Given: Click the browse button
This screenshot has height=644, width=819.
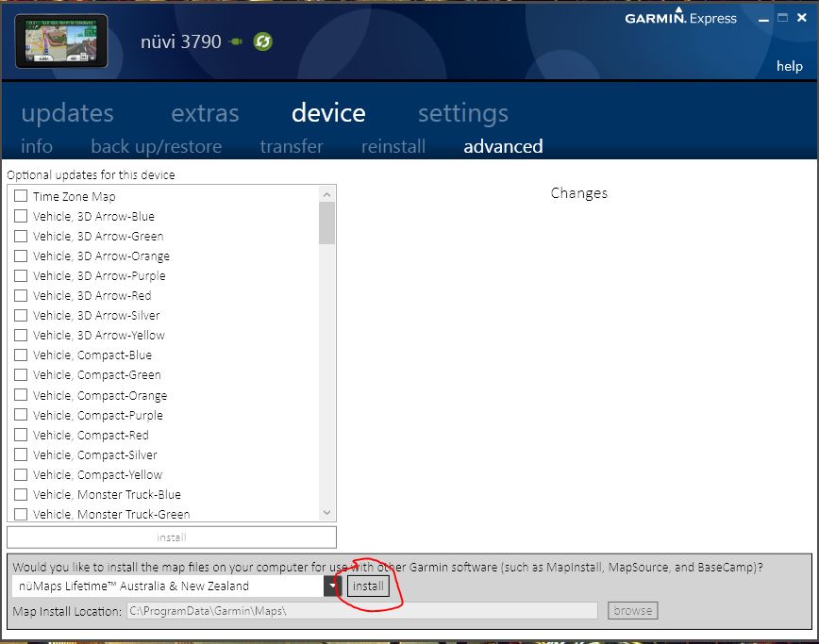Looking at the screenshot, I should pyautogui.click(x=632, y=611).
